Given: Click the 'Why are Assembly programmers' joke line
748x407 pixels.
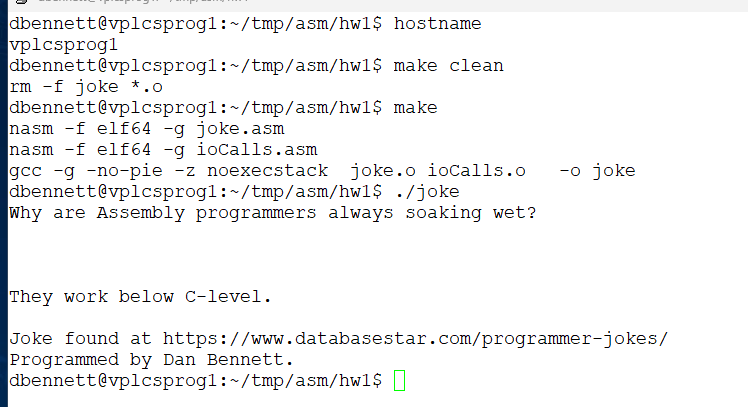Looking at the screenshot, I should point(272,212).
